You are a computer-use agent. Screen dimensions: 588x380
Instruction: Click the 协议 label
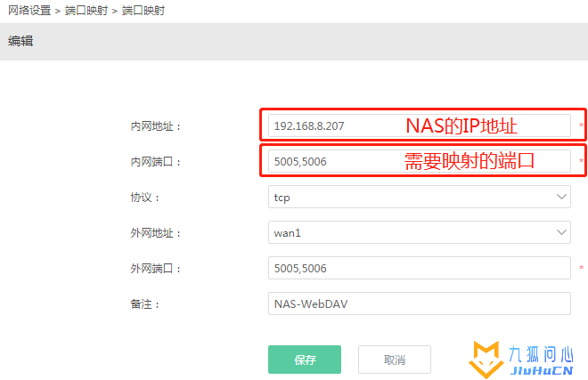[x=144, y=198]
